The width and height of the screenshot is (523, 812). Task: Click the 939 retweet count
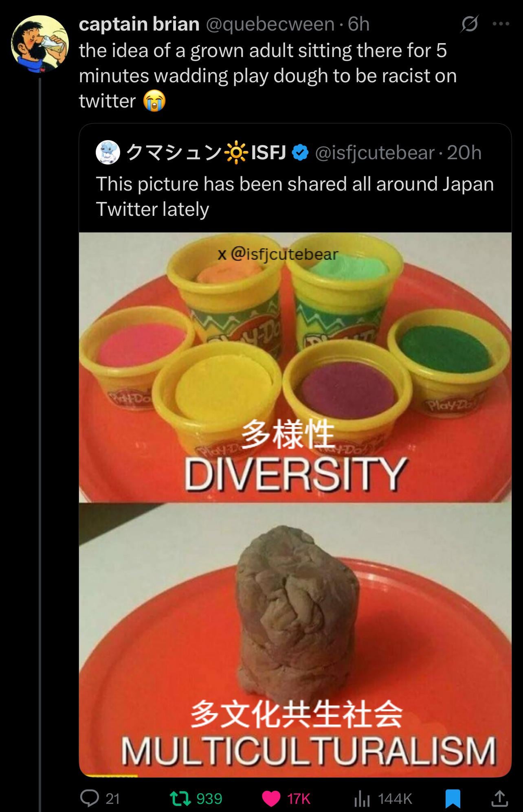[x=209, y=799]
